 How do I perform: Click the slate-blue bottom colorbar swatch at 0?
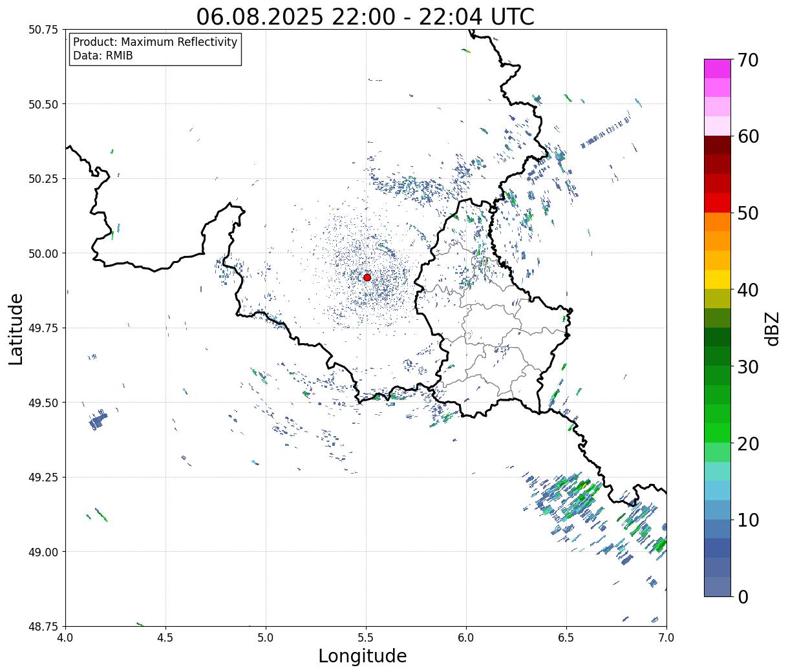coord(718,586)
